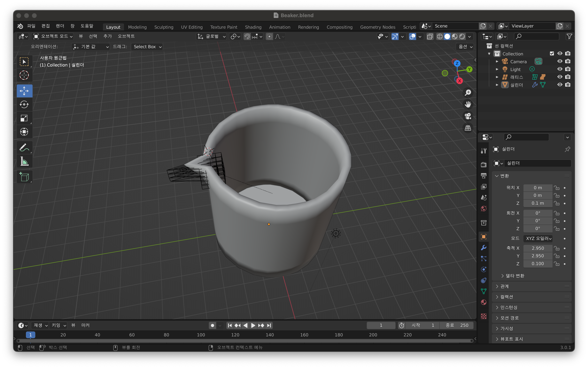Image resolution: width=588 pixels, height=368 pixels.
Task: Expand the 래티스 tree item
Action: coord(497,77)
